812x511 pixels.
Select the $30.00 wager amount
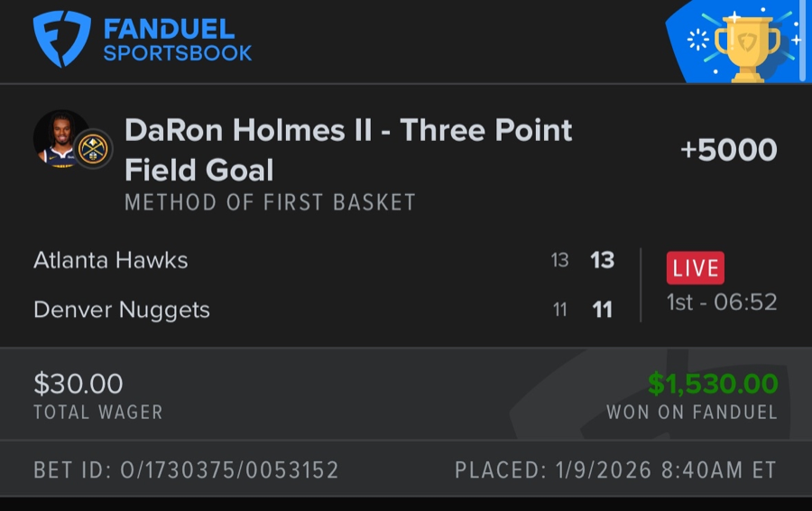pyautogui.click(x=78, y=384)
